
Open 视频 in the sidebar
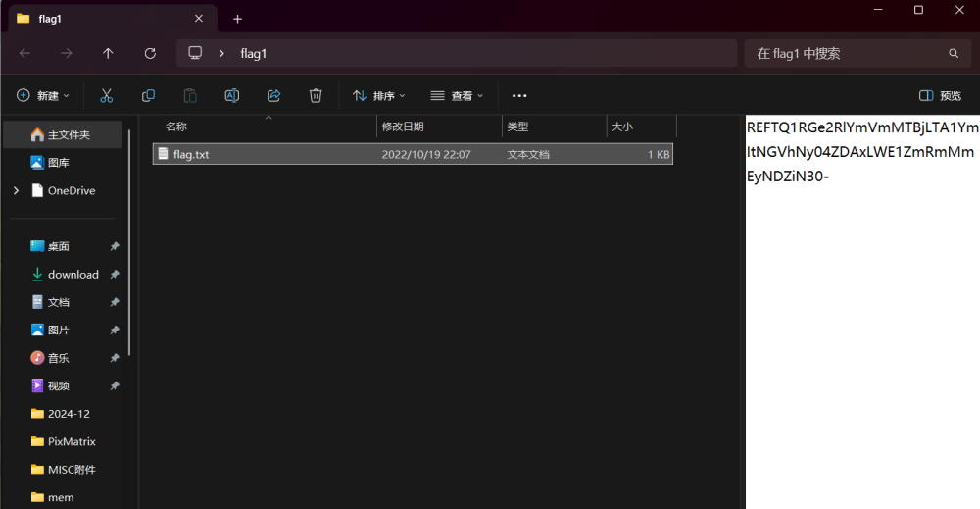coord(59,385)
